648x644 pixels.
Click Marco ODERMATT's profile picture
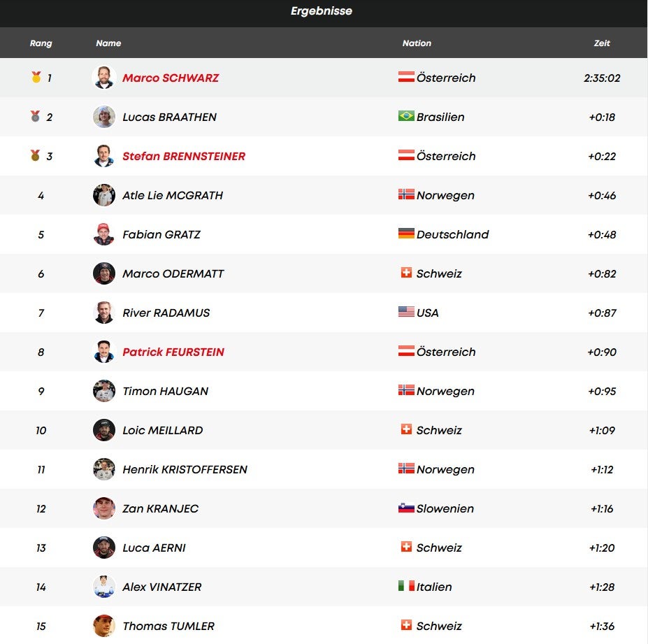(104, 273)
